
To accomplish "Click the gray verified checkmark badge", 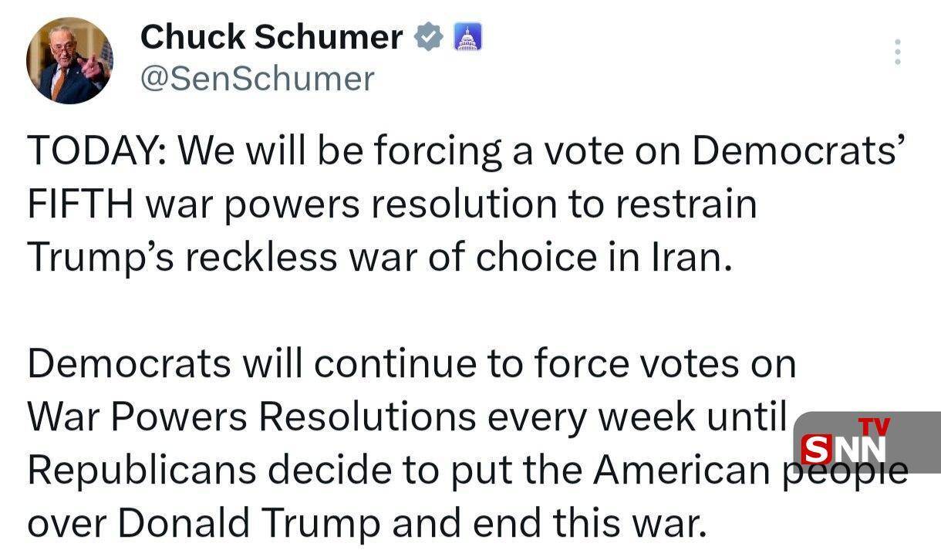I will (427, 36).
